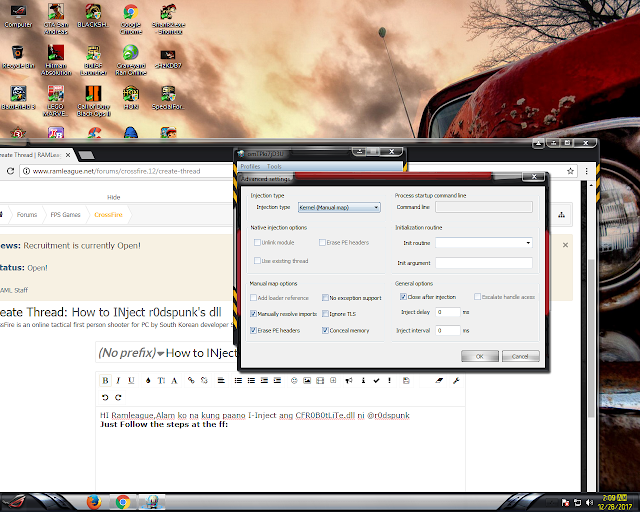The image size is (640, 512).
Task: Uncheck Erase PE headers under Manual map options
Action: (253, 330)
